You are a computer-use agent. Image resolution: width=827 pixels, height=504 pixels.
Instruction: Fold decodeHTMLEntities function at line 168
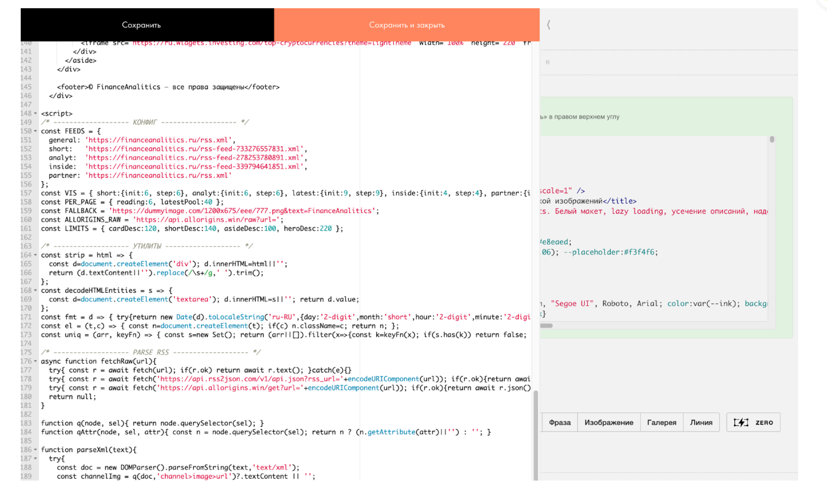36,290
